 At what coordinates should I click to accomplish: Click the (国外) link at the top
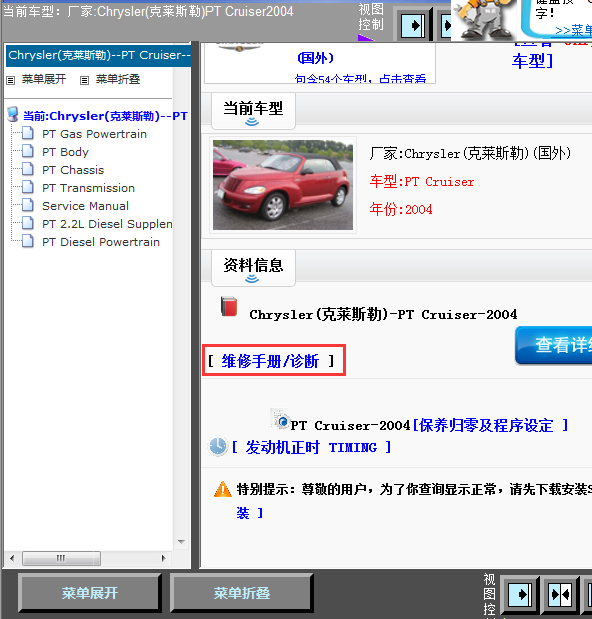point(315,58)
